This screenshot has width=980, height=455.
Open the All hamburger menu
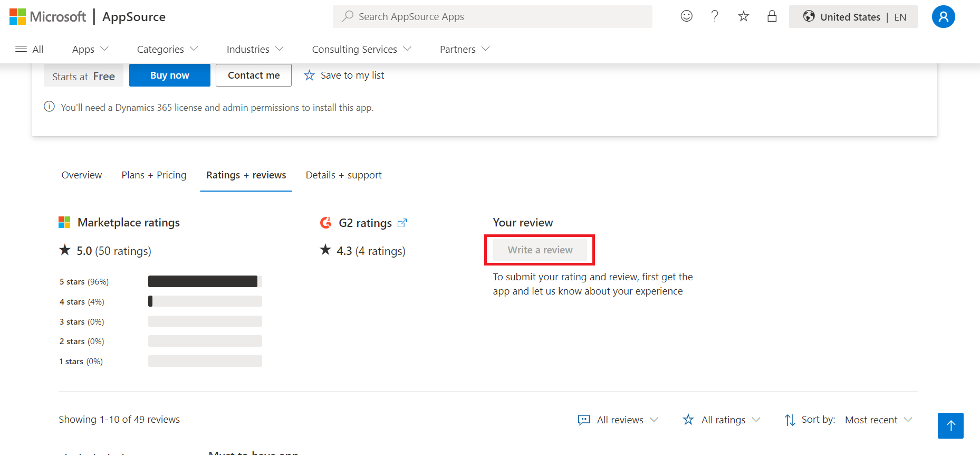(x=30, y=49)
